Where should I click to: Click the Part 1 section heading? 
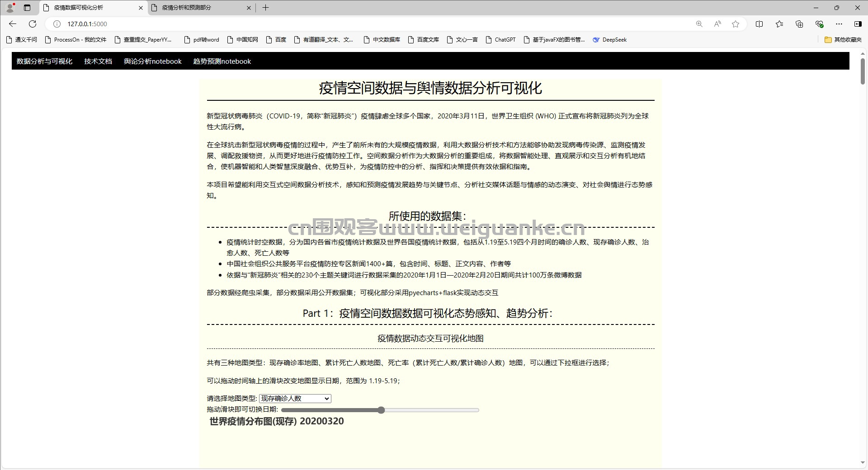(428, 313)
